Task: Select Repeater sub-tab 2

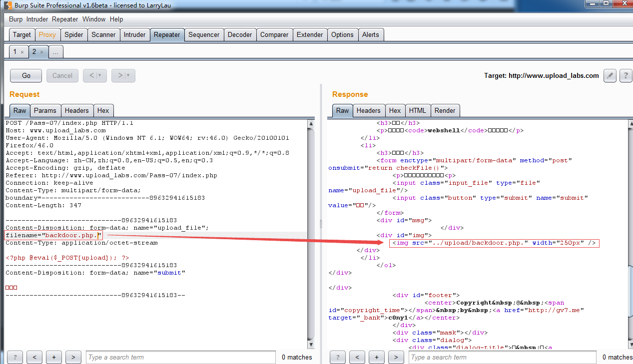Action: tap(38, 51)
